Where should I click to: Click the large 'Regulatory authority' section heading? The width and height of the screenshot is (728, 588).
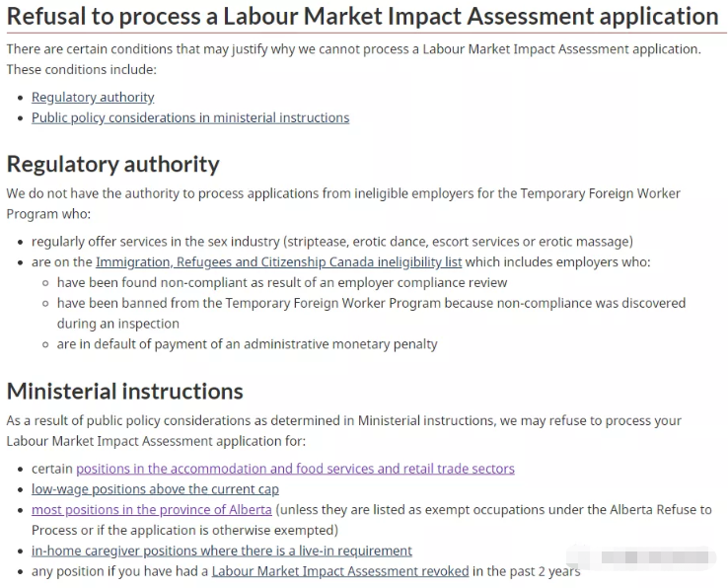(x=113, y=164)
